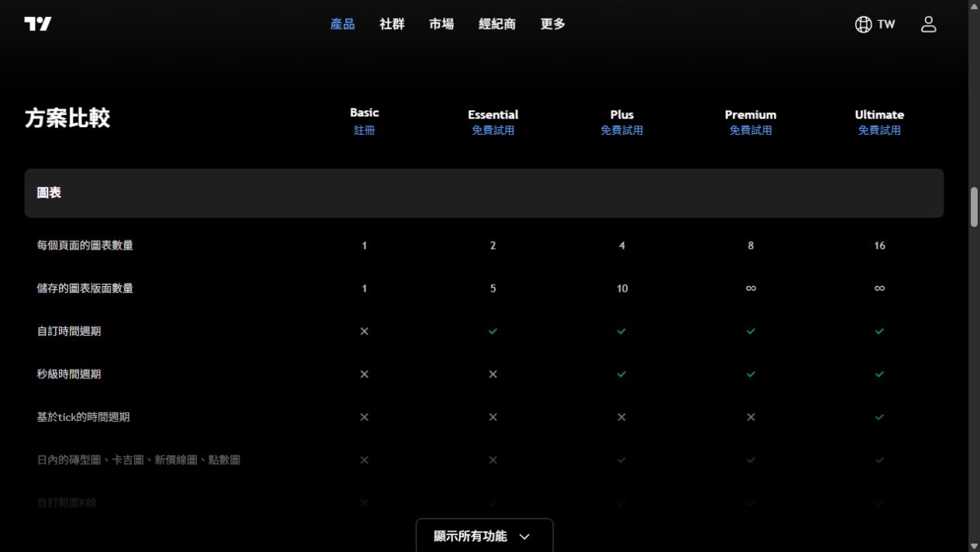Click the Essential cross for 日內的磚型圖 row
This screenshot has width=980, height=552.
(x=493, y=460)
